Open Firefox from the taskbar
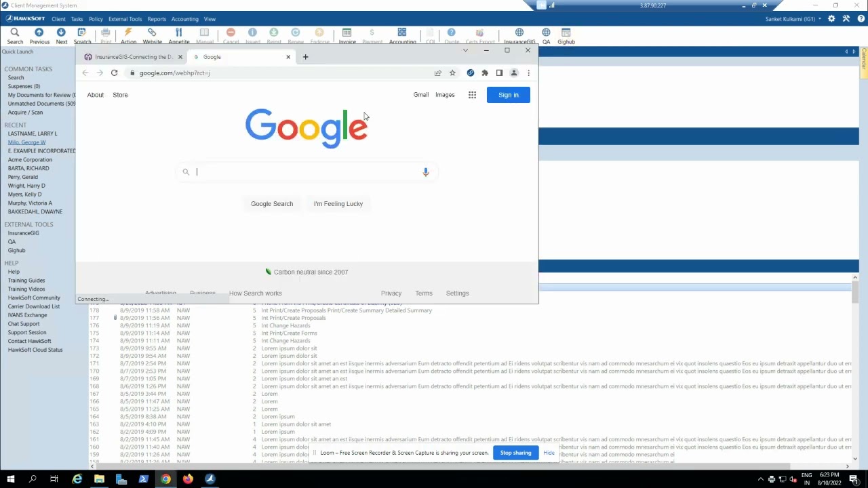 188,479
